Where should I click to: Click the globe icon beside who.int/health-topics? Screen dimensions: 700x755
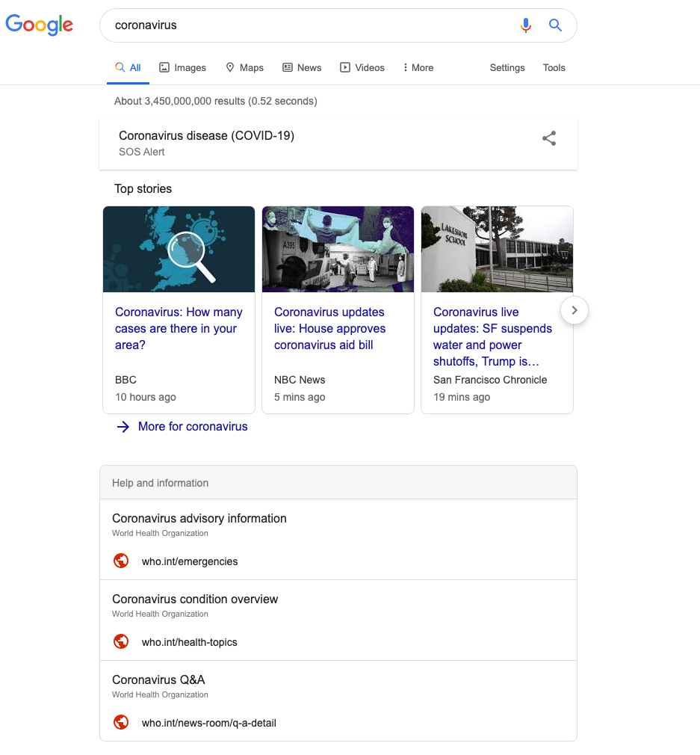click(x=121, y=641)
